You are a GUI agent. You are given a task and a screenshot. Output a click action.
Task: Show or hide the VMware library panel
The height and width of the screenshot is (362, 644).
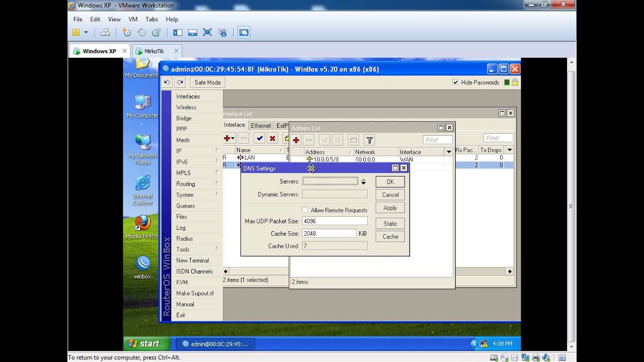(x=178, y=32)
